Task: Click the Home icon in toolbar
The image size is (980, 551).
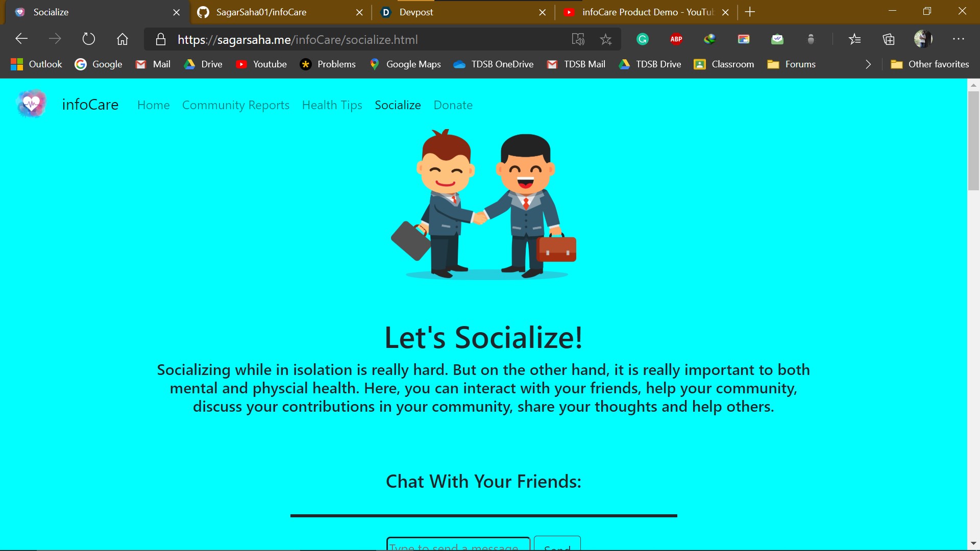Action: click(122, 39)
